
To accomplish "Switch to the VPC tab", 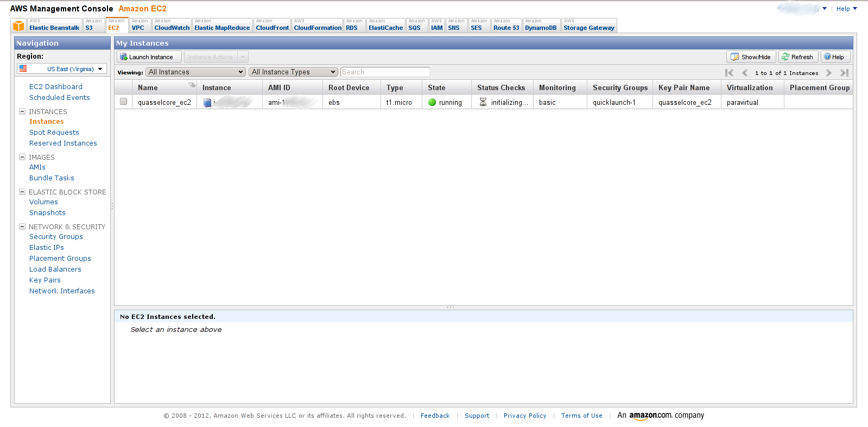I will [140, 26].
